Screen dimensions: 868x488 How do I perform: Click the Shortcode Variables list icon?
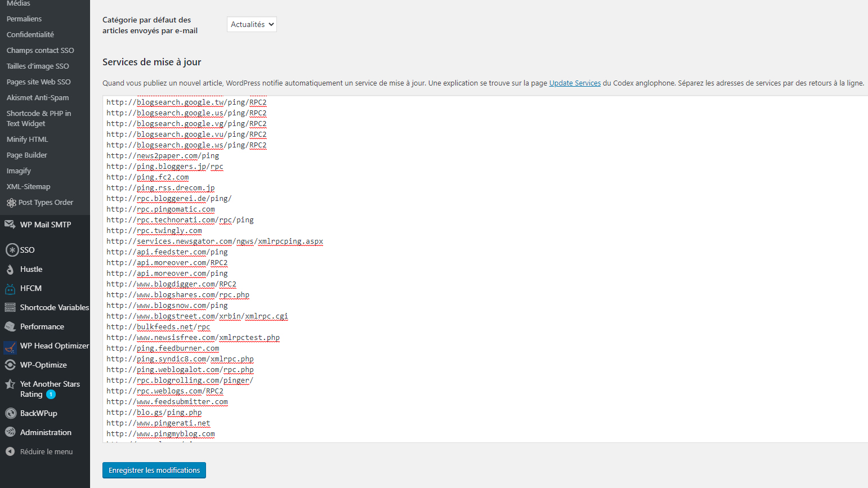click(x=10, y=307)
